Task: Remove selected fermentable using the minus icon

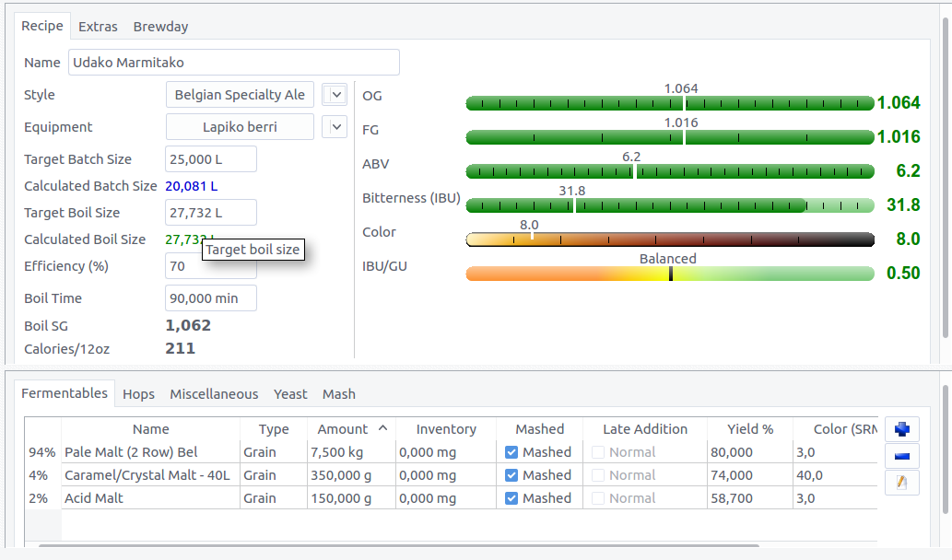Action: [x=902, y=456]
